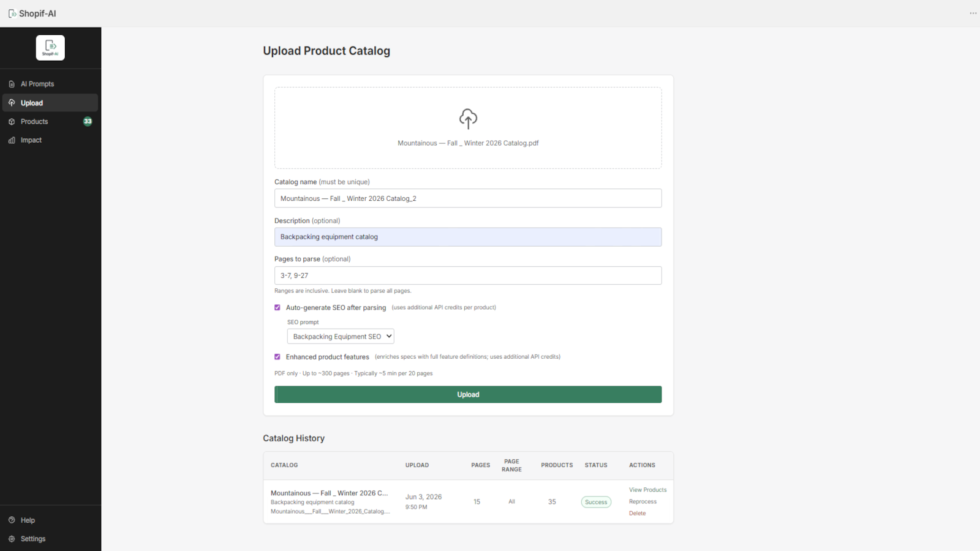Click the pages value 15
The width and height of the screenshot is (980, 551).
477,501
